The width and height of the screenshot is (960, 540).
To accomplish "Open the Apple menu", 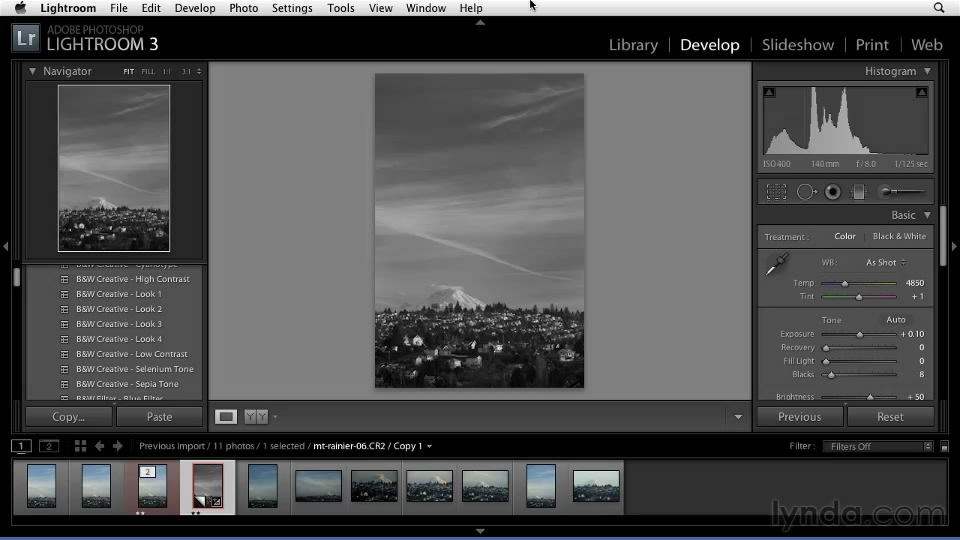I will click(21, 8).
